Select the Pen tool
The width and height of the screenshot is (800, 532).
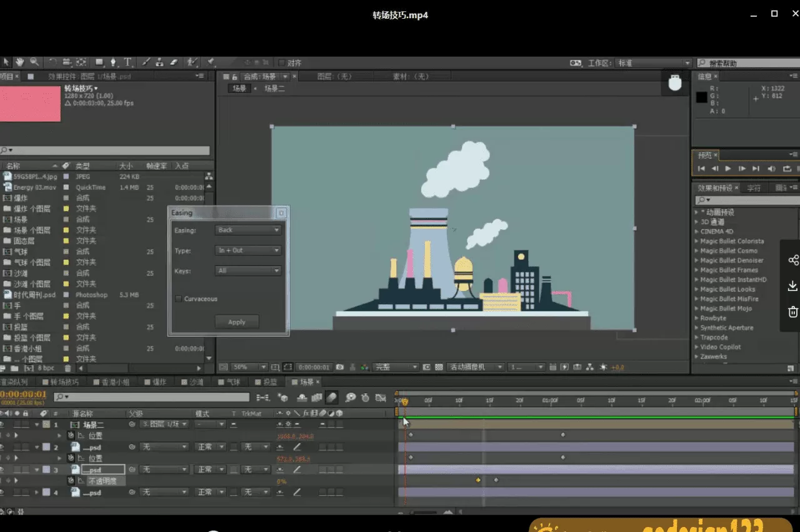pyautogui.click(x=113, y=62)
